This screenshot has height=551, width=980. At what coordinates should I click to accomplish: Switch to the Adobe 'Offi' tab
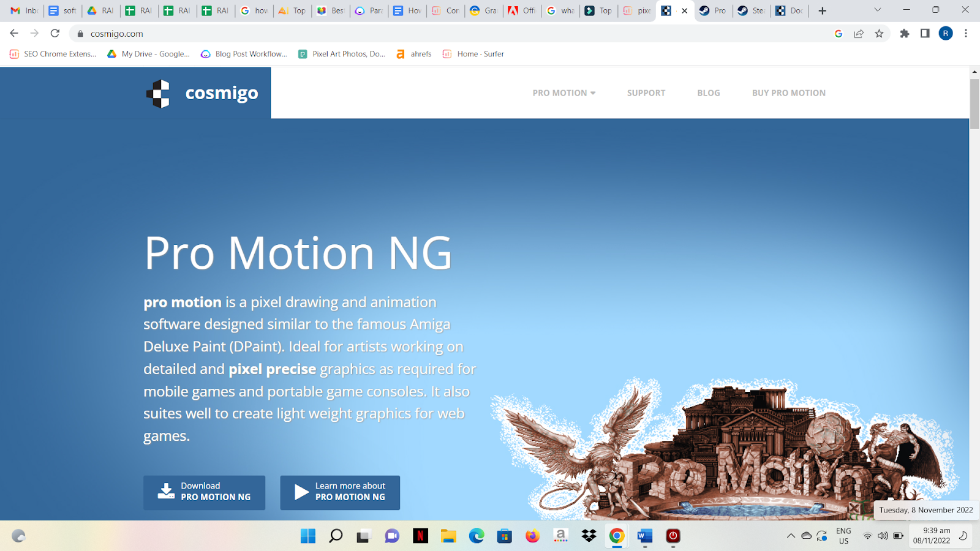coord(521,10)
